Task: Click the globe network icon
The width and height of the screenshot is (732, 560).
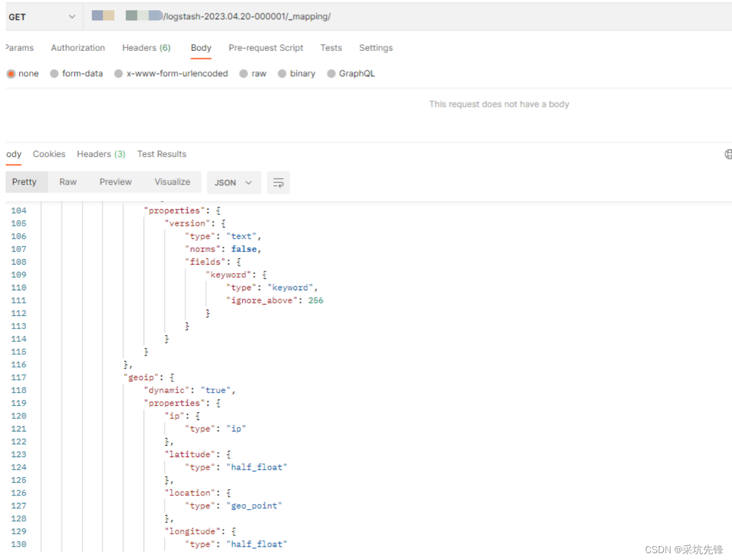Action: [728, 154]
